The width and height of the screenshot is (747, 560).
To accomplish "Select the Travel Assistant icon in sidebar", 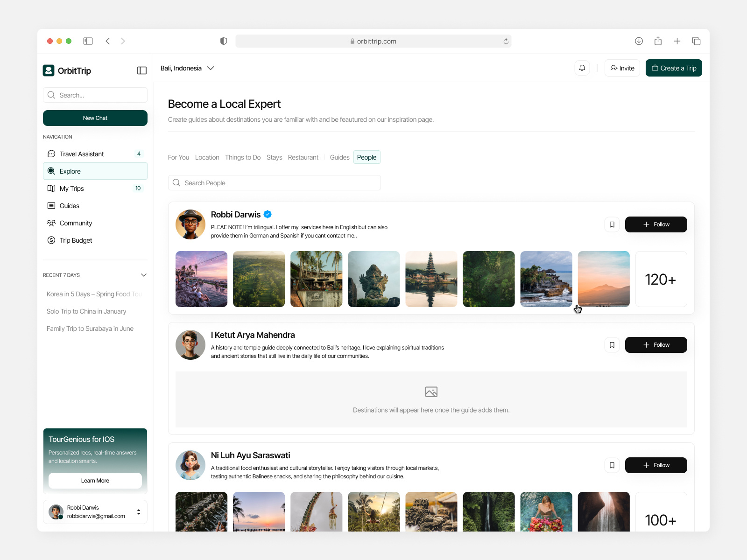I will click(x=51, y=154).
